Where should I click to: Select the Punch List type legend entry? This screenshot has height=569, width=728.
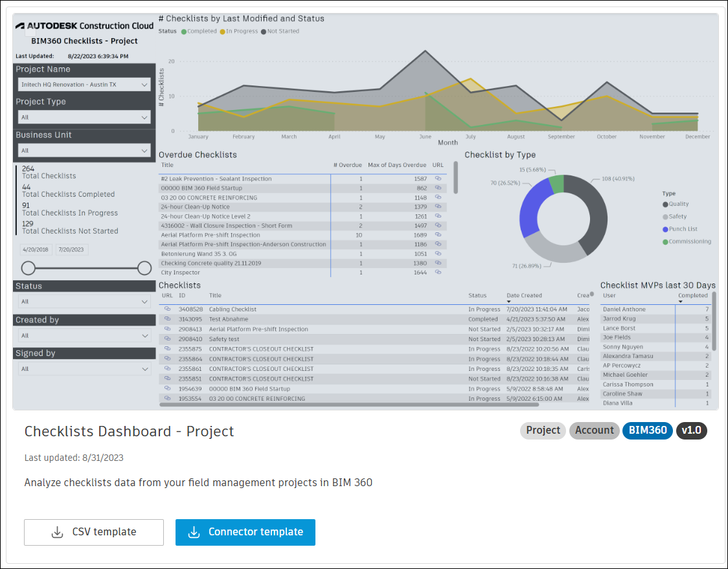(x=679, y=229)
